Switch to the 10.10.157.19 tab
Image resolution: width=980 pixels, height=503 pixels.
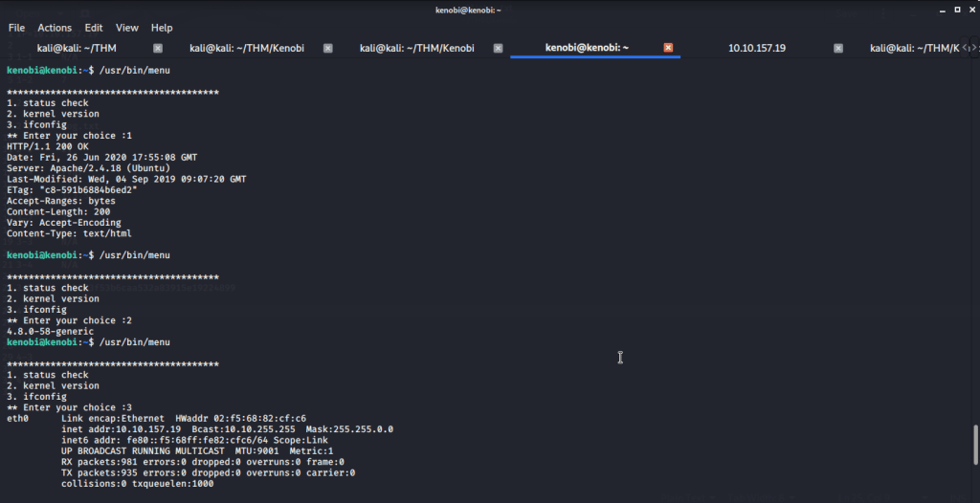757,48
